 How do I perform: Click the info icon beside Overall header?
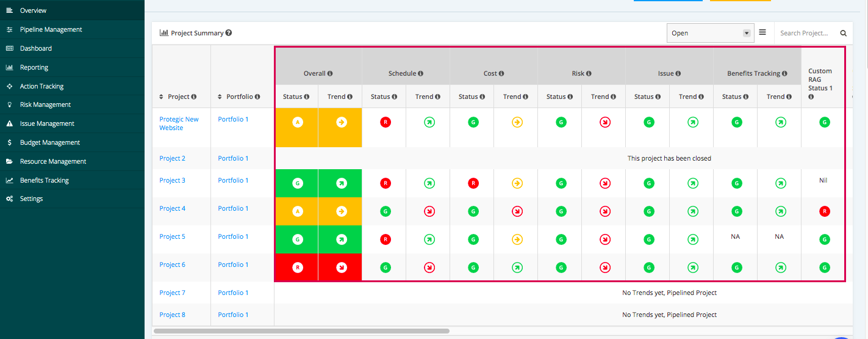point(330,73)
